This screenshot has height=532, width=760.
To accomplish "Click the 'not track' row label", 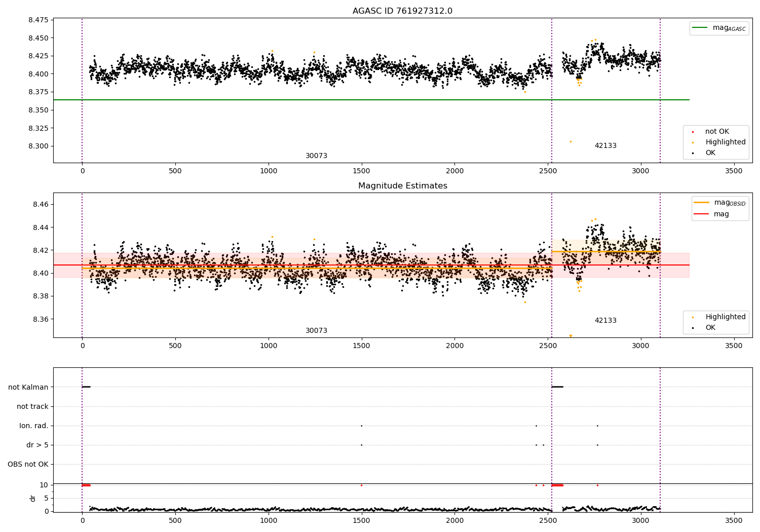I will tap(32, 407).
